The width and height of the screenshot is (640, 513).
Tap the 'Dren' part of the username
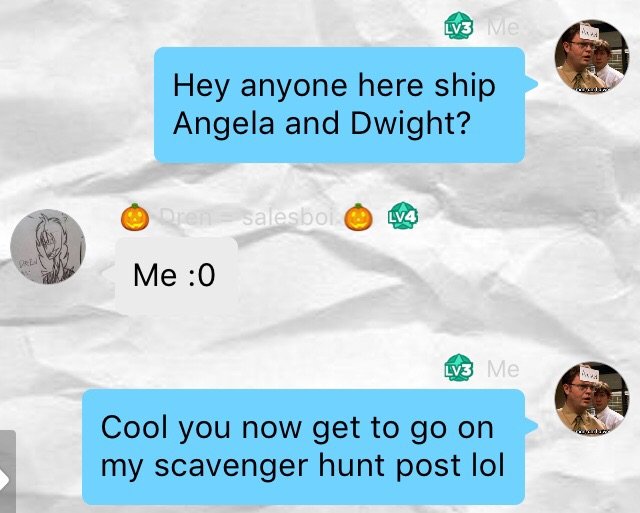click(185, 217)
